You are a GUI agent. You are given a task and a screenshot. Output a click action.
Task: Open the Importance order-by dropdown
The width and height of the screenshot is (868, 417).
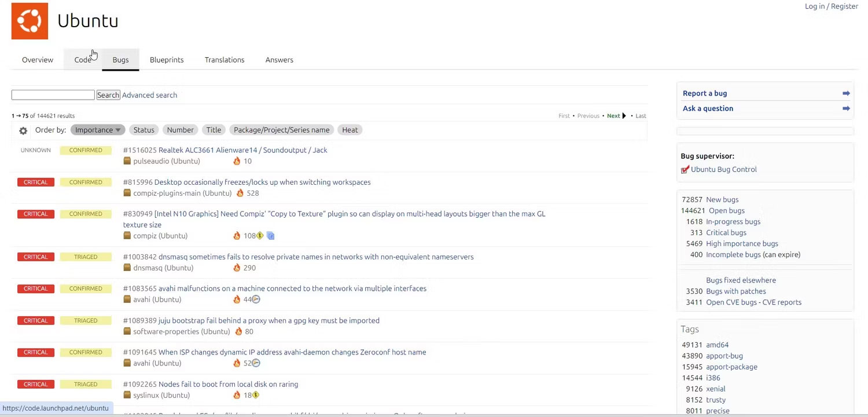point(97,130)
